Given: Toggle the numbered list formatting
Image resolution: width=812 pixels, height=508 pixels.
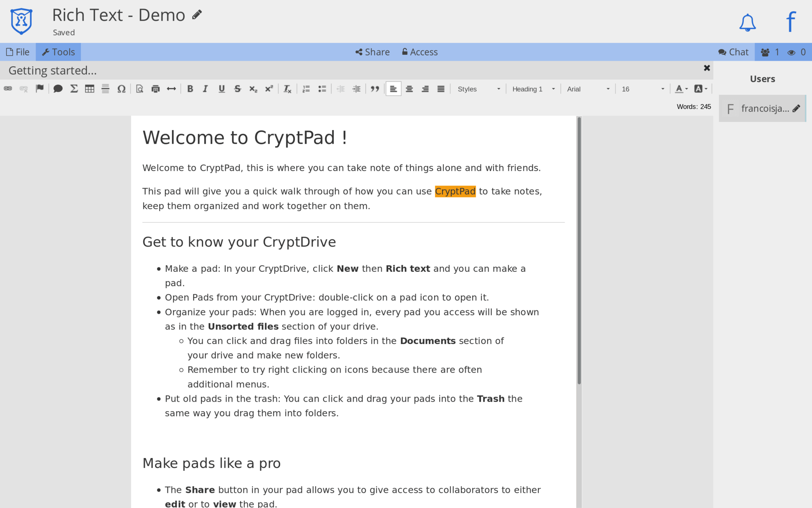Looking at the screenshot, I should click(306, 89).
